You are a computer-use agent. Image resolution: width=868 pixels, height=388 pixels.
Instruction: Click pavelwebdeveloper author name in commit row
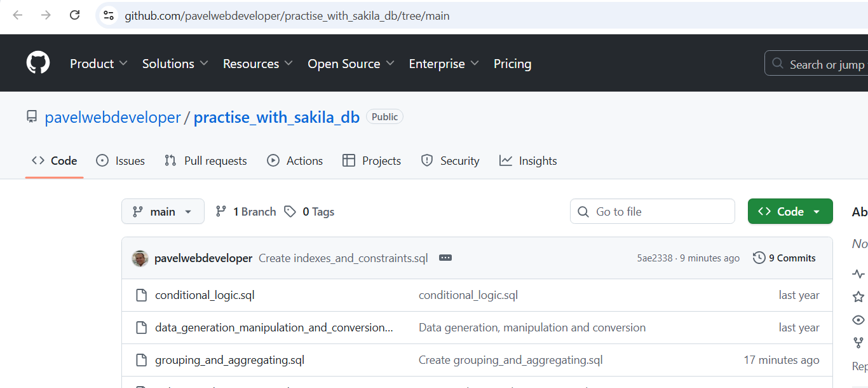[203, 258]
